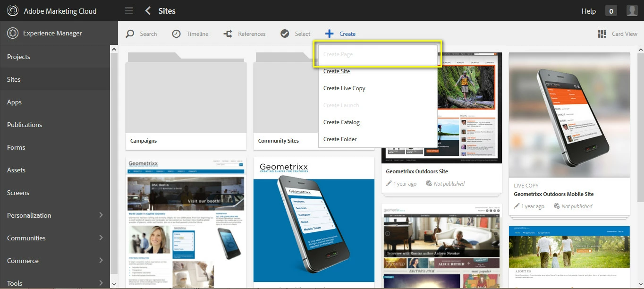Screen dimensions: 644x289
Task: Open the Campaigns folder card
Action: 186,101
